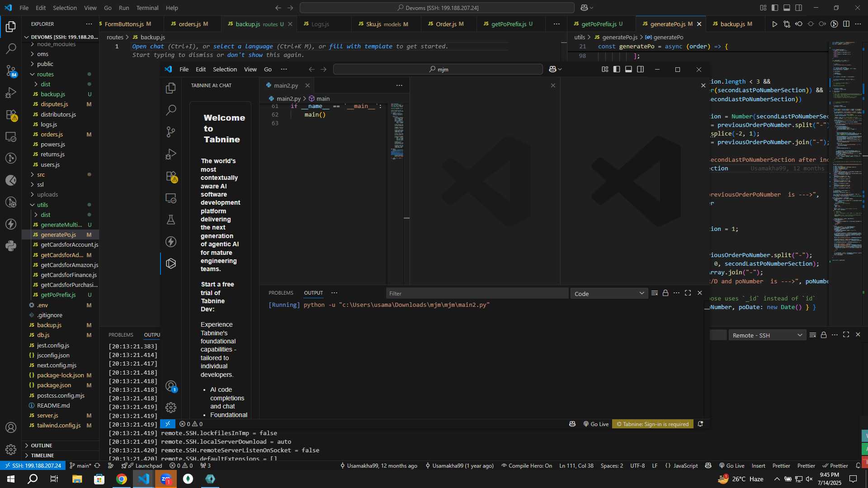Image resolution: width=868 pixels, height=488 pixels.
Task: Open Remote Explorer in Devoms activity bar
Action: click(11, 136)
